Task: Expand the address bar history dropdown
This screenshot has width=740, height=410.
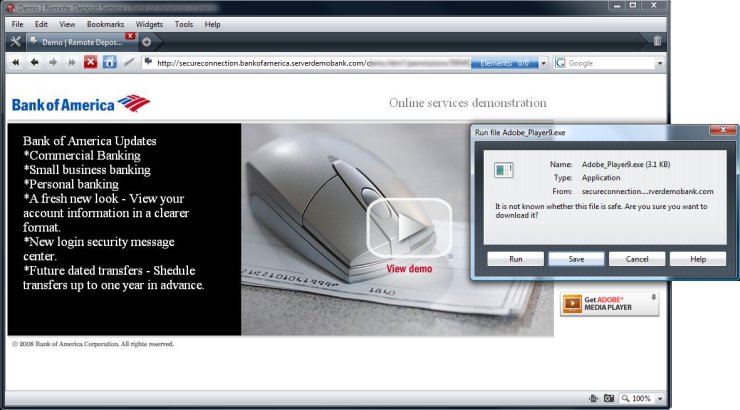Action: pyautogui.click(x=543, y=63)
